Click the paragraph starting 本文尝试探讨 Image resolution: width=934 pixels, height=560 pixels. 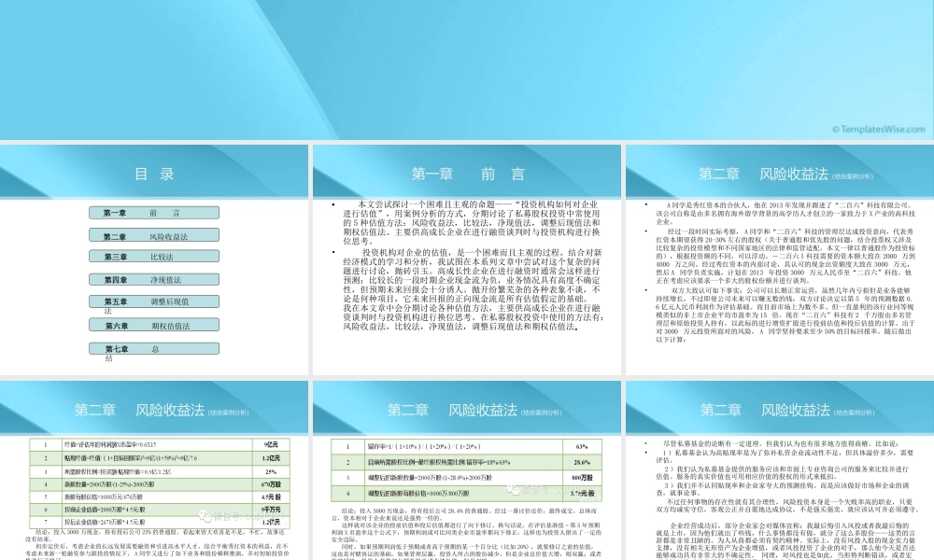(471, 222)
